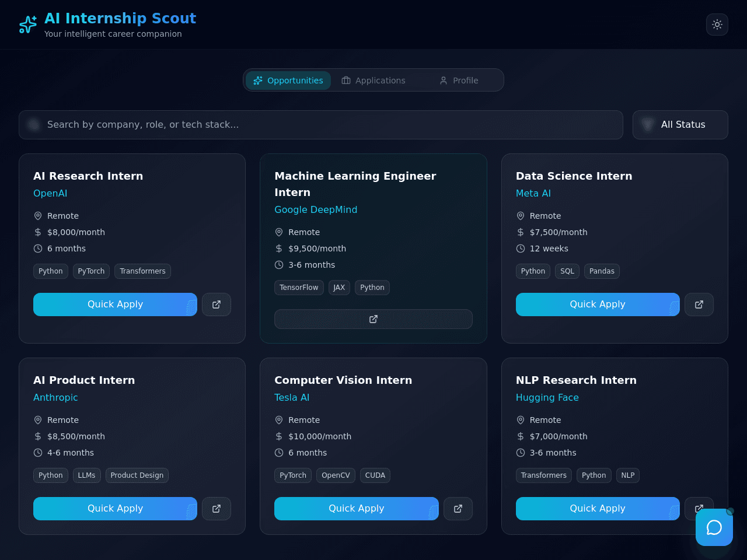Click the 12 weeks duration text
747x560 pixels.
click(x=549, y=249)
